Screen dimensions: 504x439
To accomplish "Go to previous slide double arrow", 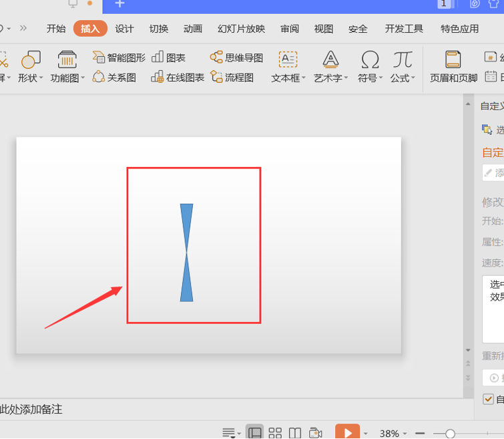I will (x=468, y=363).
